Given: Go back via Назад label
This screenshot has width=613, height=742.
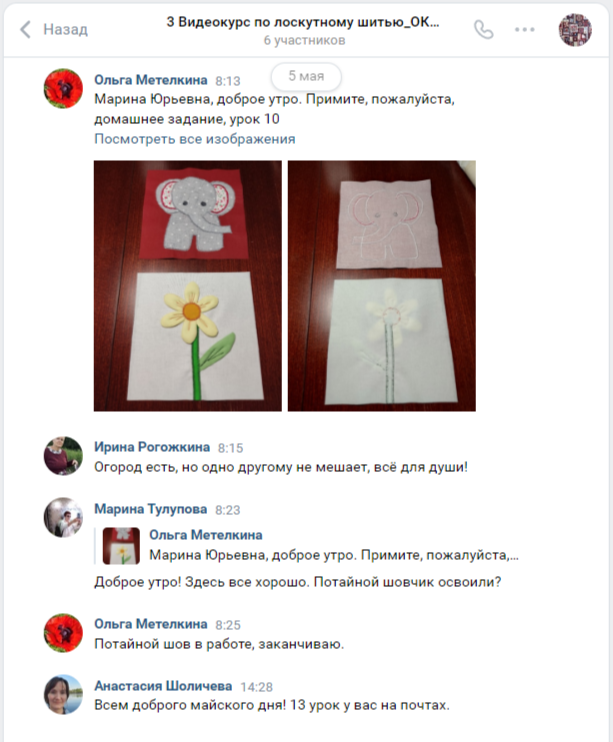Looking at the screenshot, I should coord(65,29).
